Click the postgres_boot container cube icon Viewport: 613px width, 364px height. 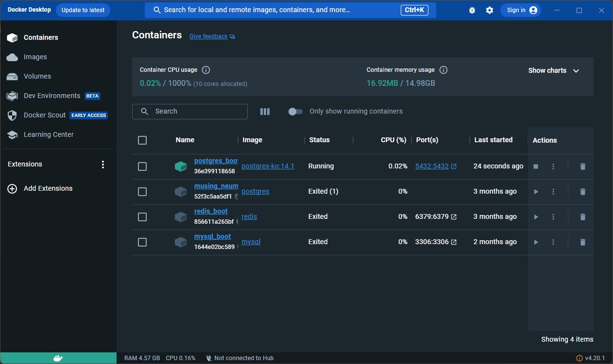point(181,166)
